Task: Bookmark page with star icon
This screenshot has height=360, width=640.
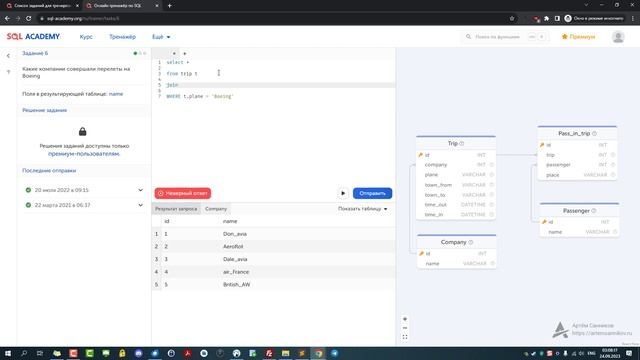Action: (x=512, y=18)
